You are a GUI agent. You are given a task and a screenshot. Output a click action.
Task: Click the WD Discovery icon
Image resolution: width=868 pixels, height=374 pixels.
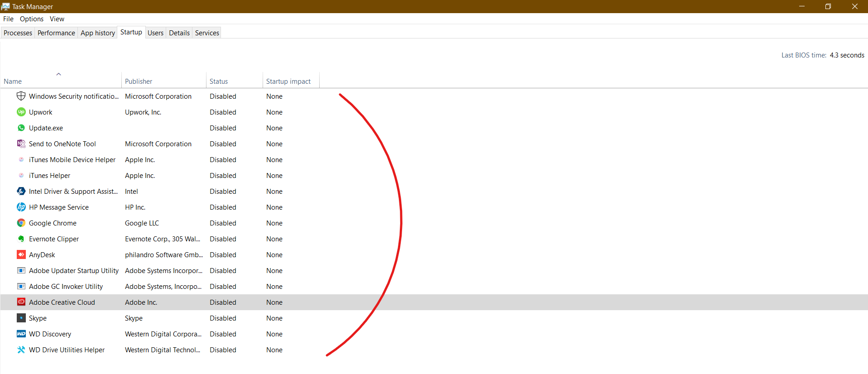coord(21,334)
